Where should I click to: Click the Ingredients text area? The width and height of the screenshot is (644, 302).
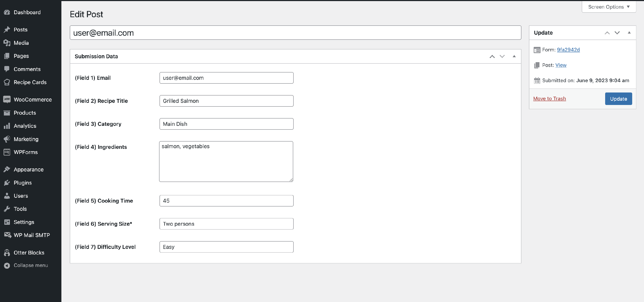coord(226,162)
